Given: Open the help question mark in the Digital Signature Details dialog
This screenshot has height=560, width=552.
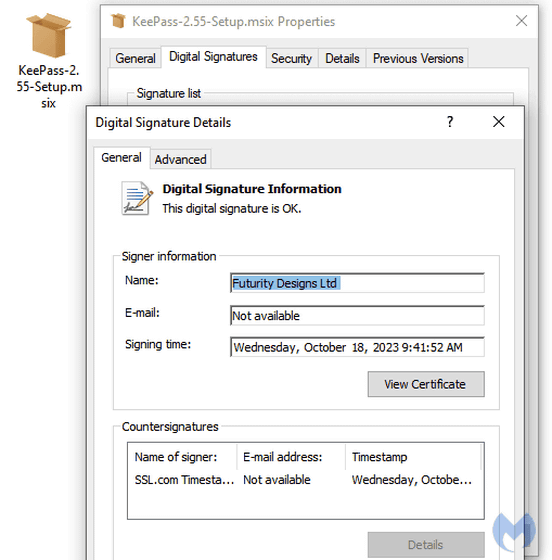Looking at the screenshot, I should pyautogui.click(x=450, y=122).
